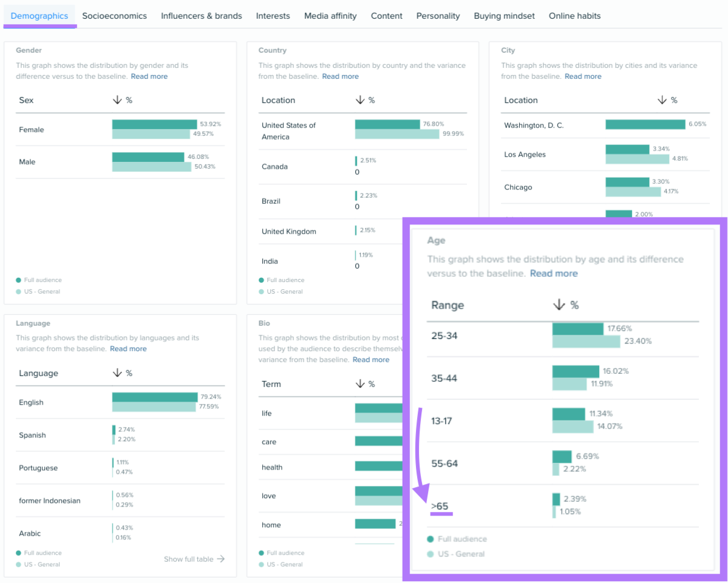This screenshot has height=583, width=728.
Task: Open the Buying mindset tab
Action: 504,16
